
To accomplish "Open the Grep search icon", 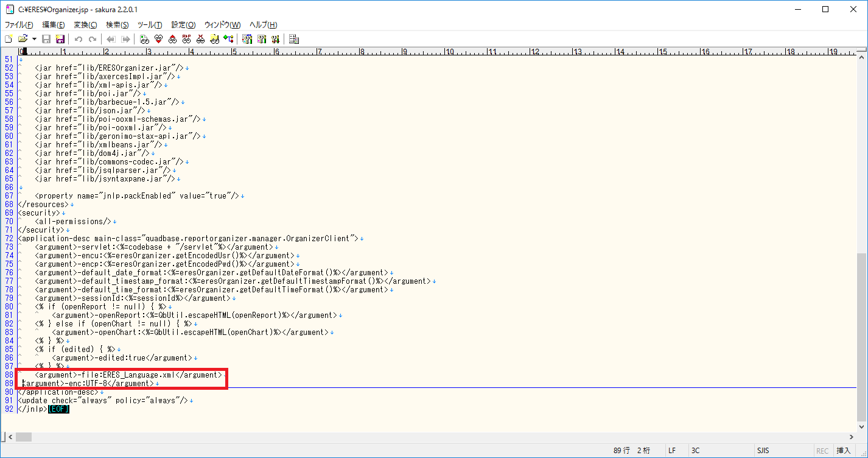I will (x=214, y=39).
